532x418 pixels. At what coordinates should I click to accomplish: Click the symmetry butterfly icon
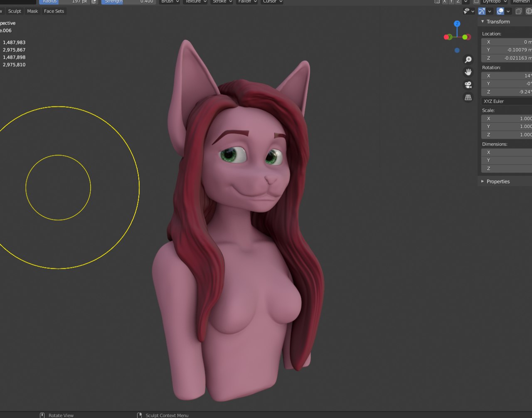pos(437,2)
